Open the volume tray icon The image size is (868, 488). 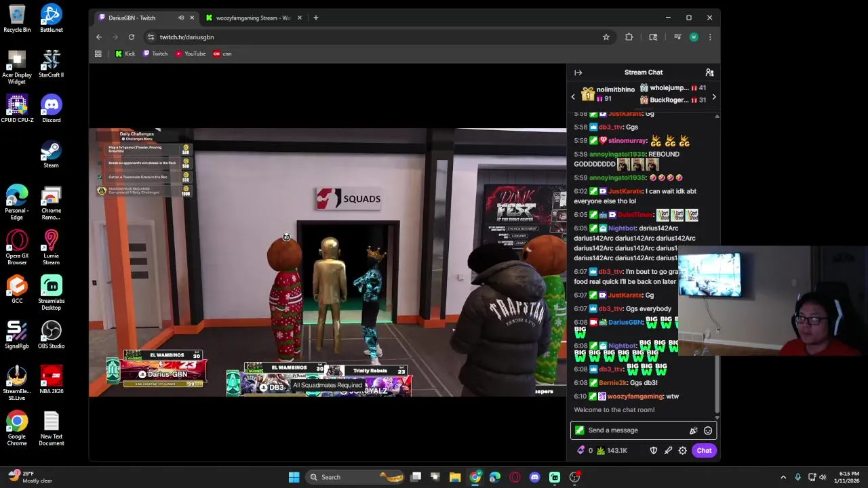823,477
